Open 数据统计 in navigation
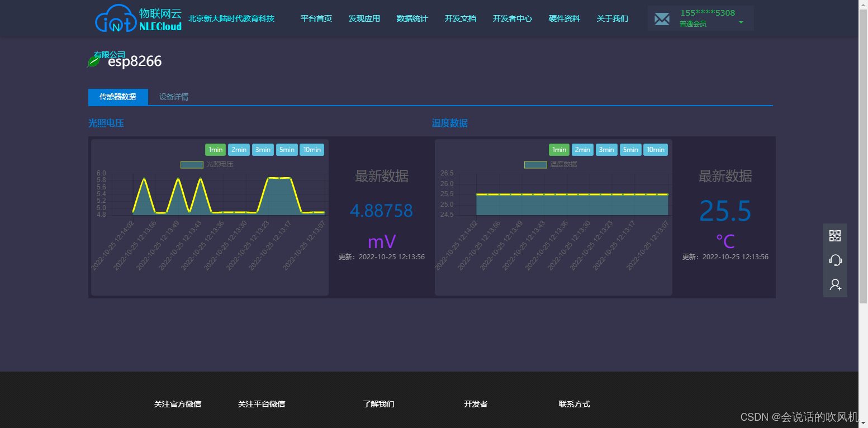The image size is (868, 428). click(412, 18)
